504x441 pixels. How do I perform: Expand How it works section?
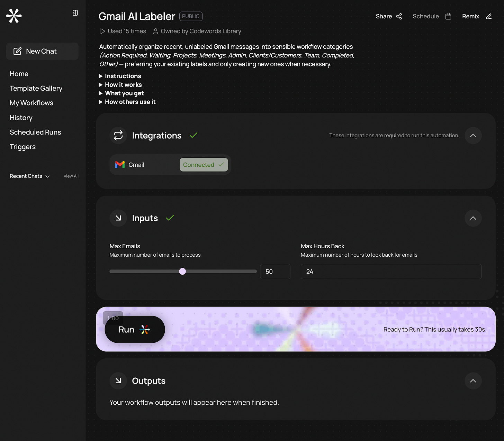120,85
